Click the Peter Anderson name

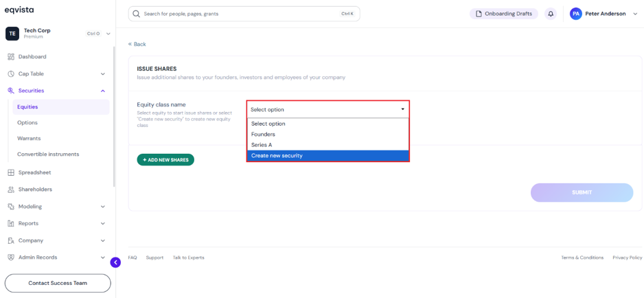tap(606, 14)
